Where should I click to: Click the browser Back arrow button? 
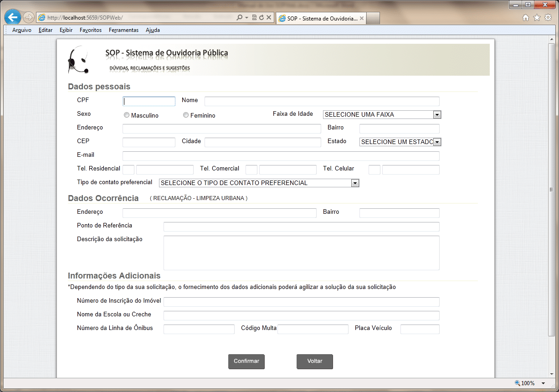point(13,18)
